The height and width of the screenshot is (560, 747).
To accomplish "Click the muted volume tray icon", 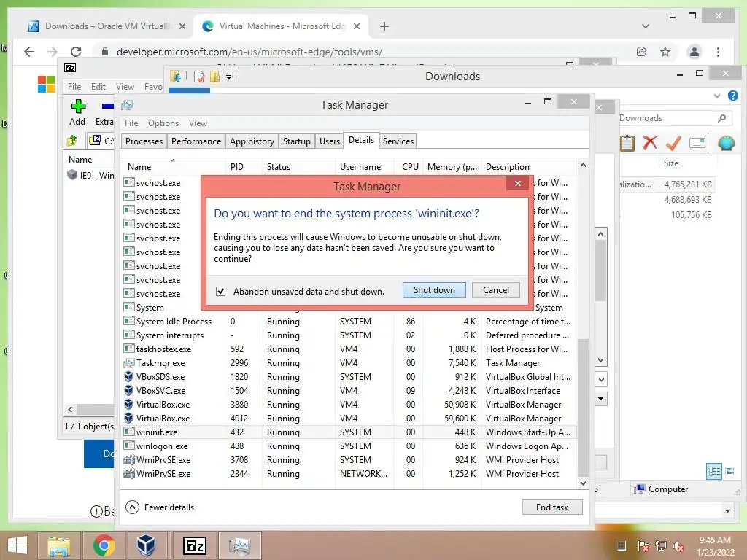I will click(x=678, y=547).
